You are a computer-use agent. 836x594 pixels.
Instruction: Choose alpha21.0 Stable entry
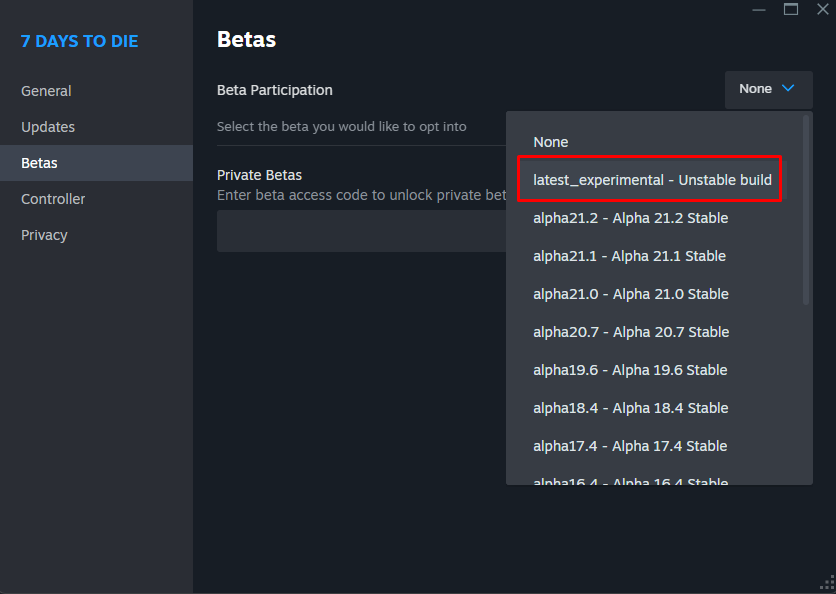[x=630, y=294]
